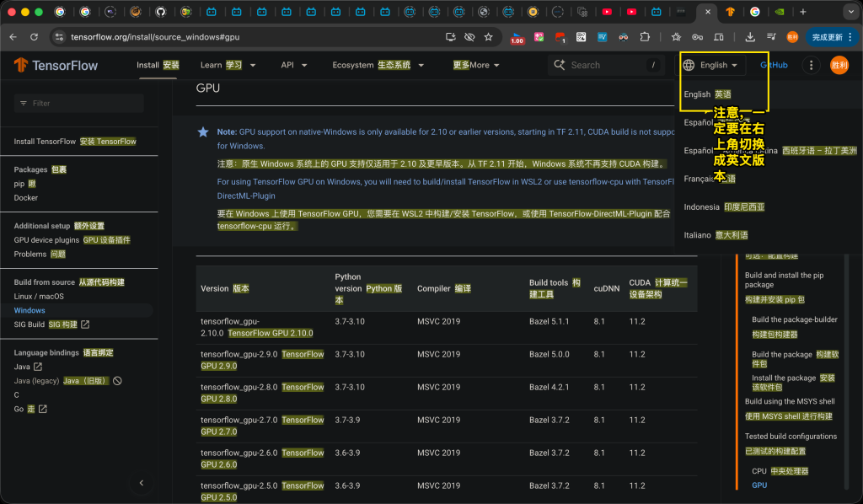Image resolution: width=863 pixels, height=504 pixels.
Task: Open 'Build using the MSYS shell' TOC link
Action: [790, 402]
